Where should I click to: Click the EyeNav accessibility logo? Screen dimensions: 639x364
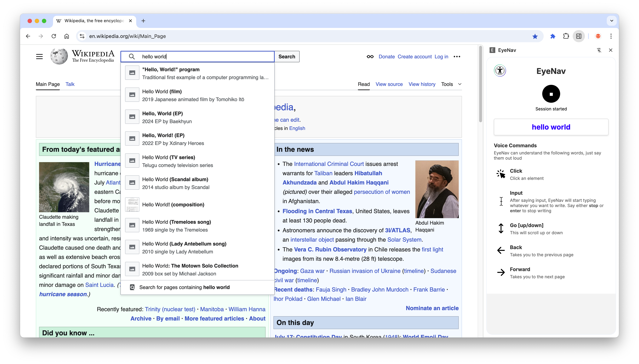click(500, 71)
